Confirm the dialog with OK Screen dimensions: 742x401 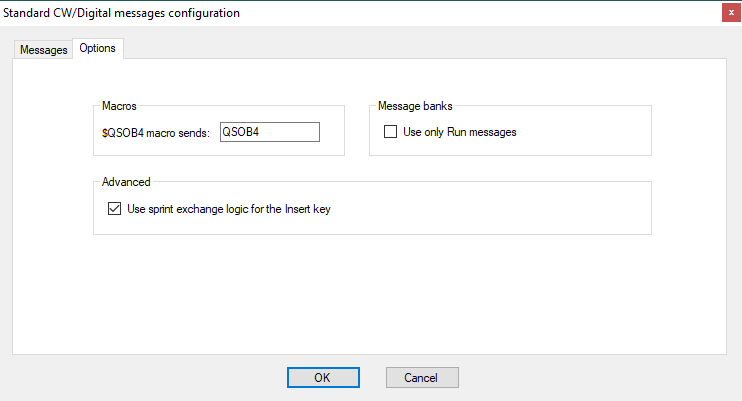(x=323, y=377)
